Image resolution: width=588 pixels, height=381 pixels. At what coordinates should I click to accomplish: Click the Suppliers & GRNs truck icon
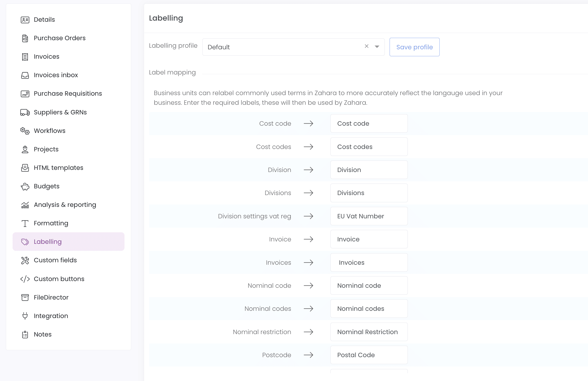pyautogui.click(x=25, y=112)
